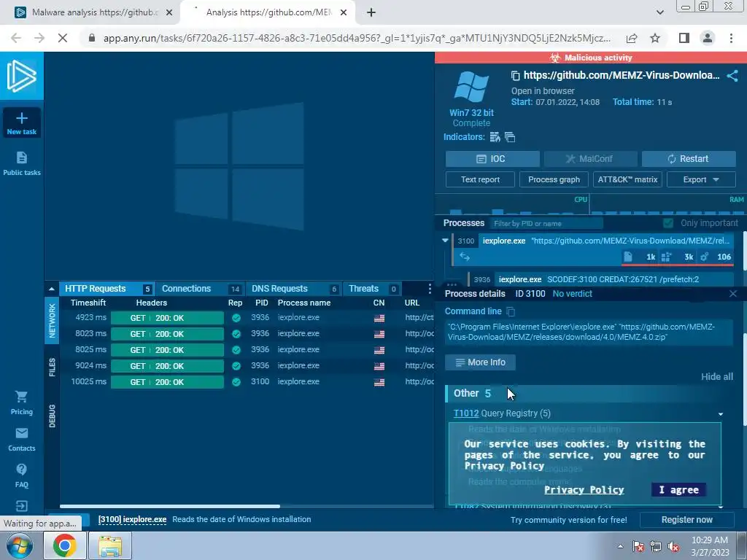Switch to DNS Requests tab
The image size is (747, 560).
click(293, 289)
